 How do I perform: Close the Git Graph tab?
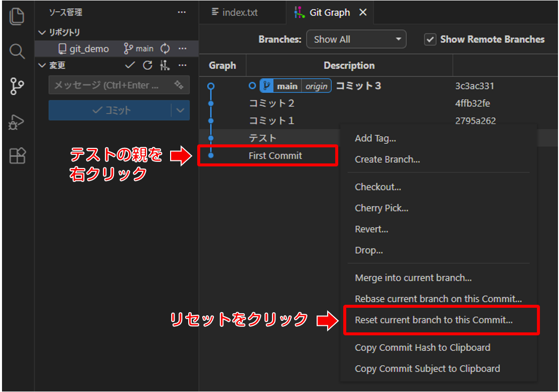point(363,13)
